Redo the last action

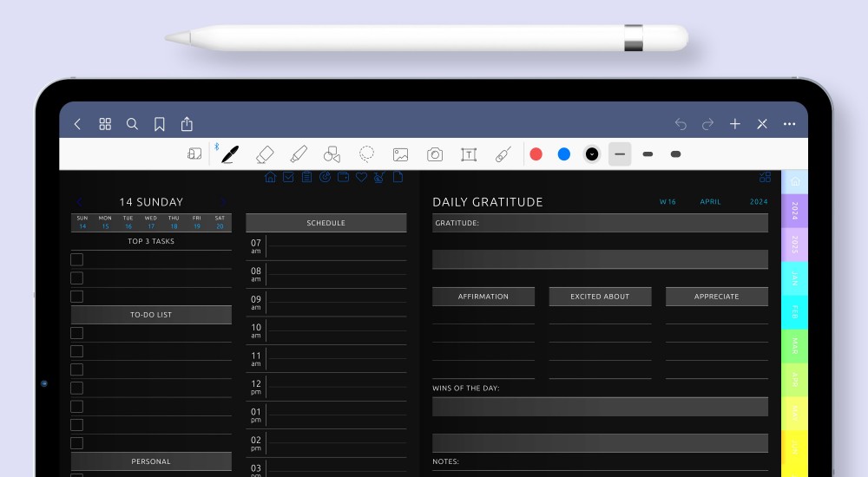click(708, 124)
